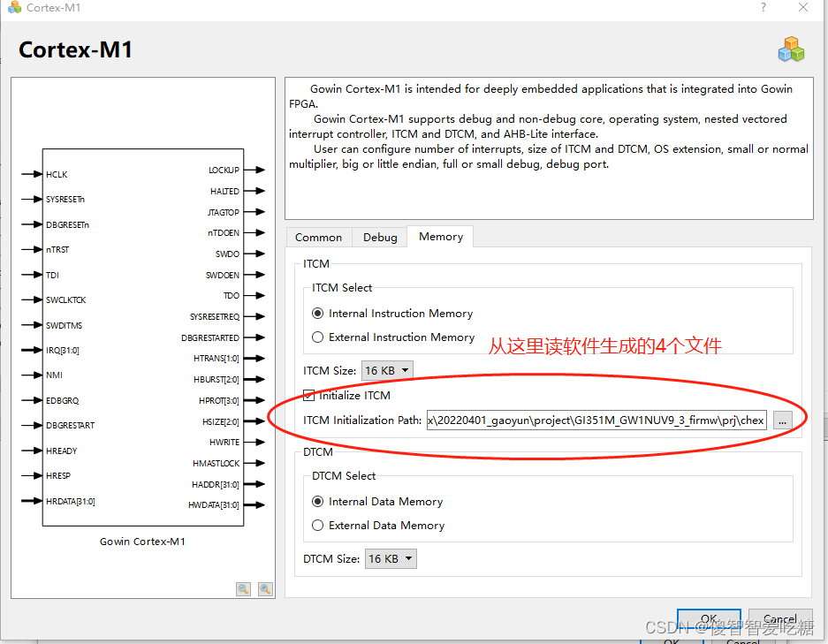Switch to the Common tab
828x644 pixels.
click(318, 238)
